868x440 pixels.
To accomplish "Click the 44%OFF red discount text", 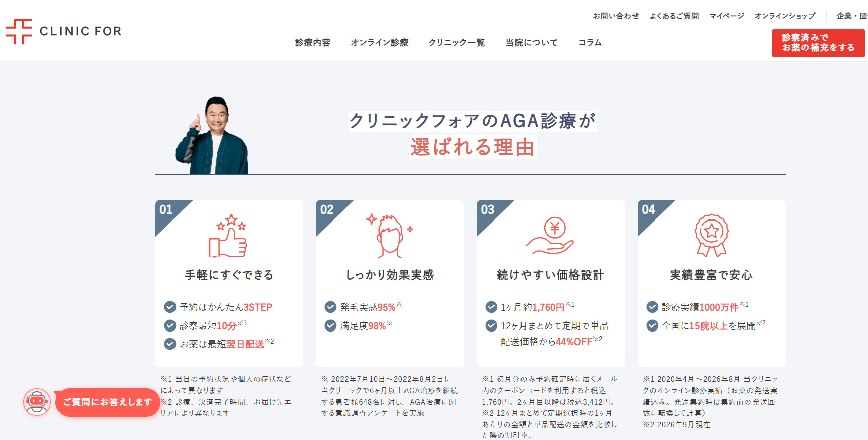I will (574, 342).
